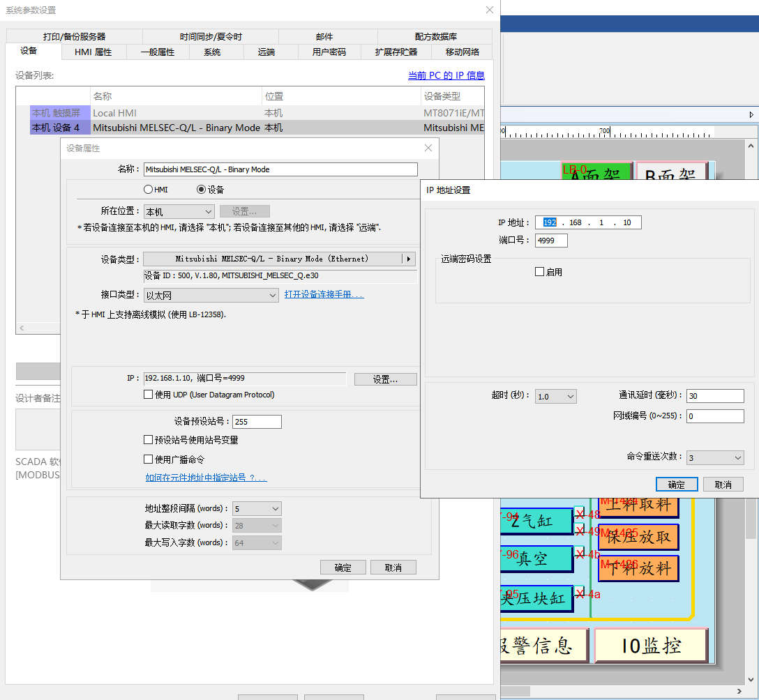Select the 本机 设备 4 row in the device list

coord(60,128)
